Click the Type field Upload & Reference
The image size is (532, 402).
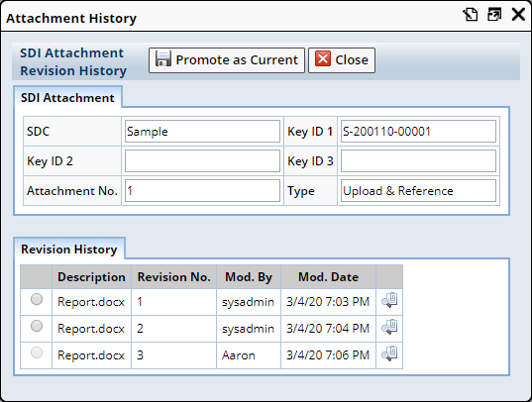[418, 191]
